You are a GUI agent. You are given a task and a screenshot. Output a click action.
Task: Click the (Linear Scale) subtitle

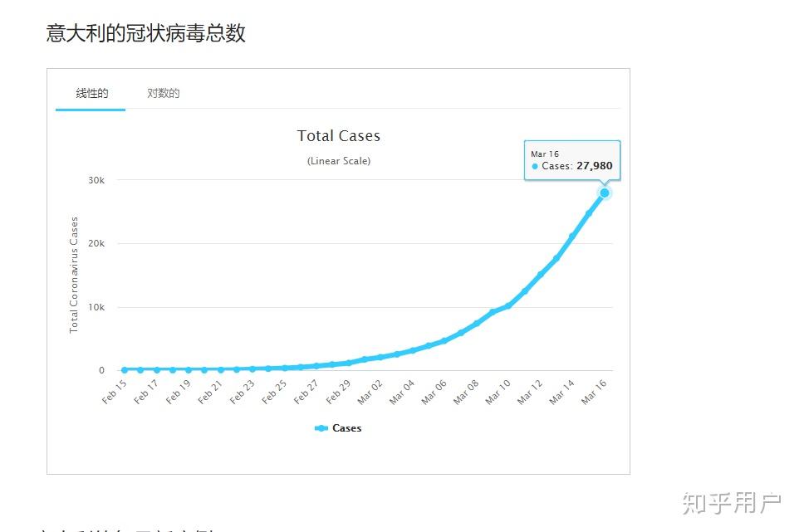tap(339, 161)
